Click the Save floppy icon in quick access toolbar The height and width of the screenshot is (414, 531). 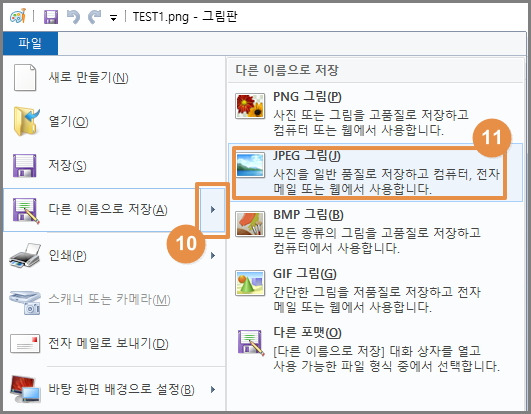(51, 17)
